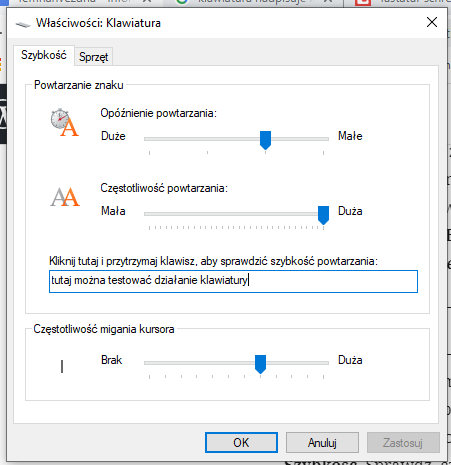The height and width of the screenshot is (465, 451).
Task: Click the repeat delay clock-and-A icon
Action: point(65,123)
